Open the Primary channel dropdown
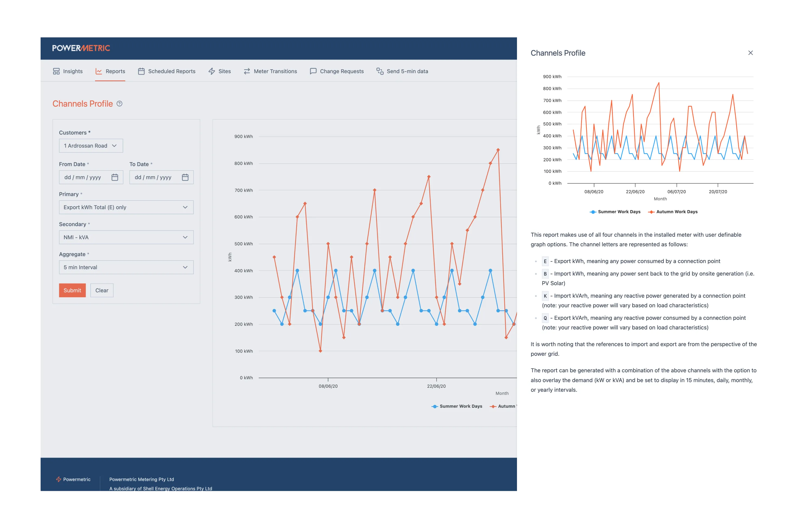This screenshot has height=528, width=812. 126,207
